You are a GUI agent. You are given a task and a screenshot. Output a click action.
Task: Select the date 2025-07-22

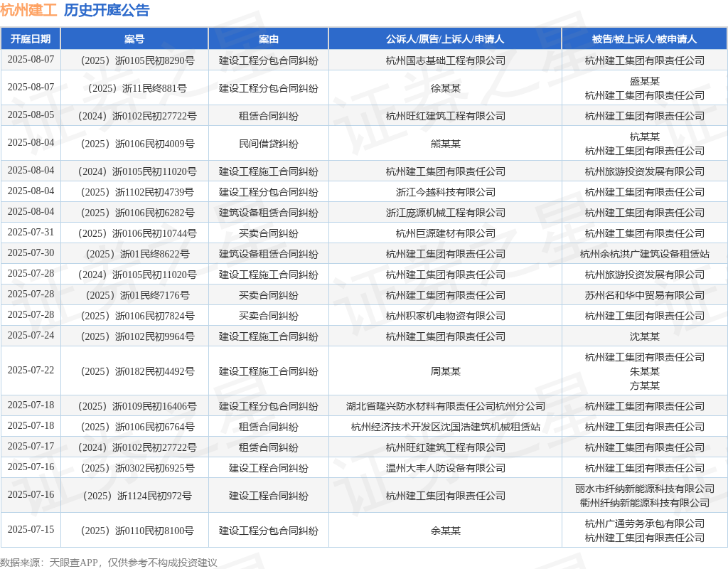click(31, 370)
